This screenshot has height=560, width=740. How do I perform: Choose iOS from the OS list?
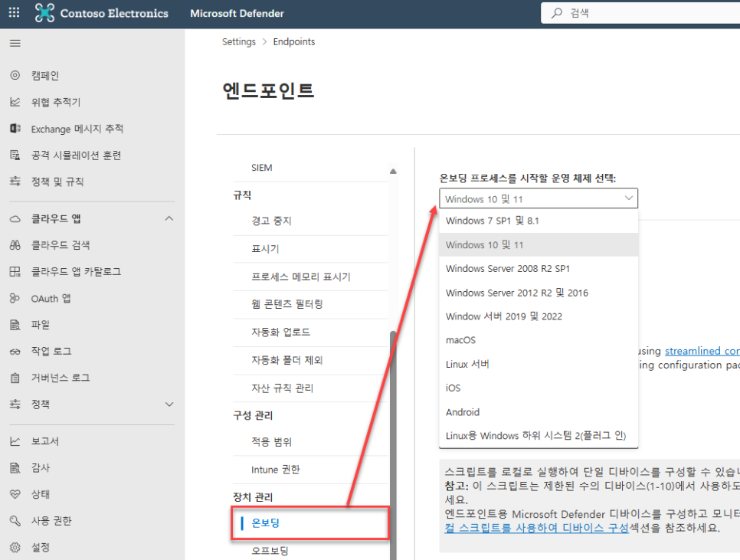(539, 388)
